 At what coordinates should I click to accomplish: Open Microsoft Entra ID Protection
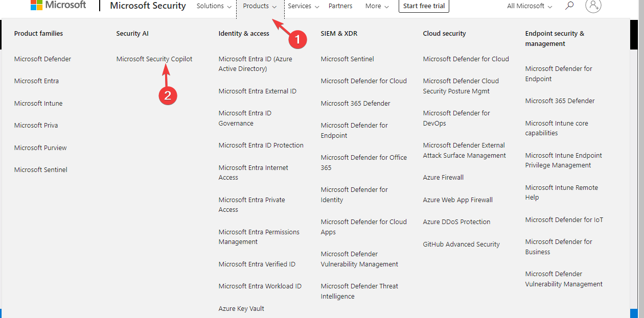click(x=261, y=145)
